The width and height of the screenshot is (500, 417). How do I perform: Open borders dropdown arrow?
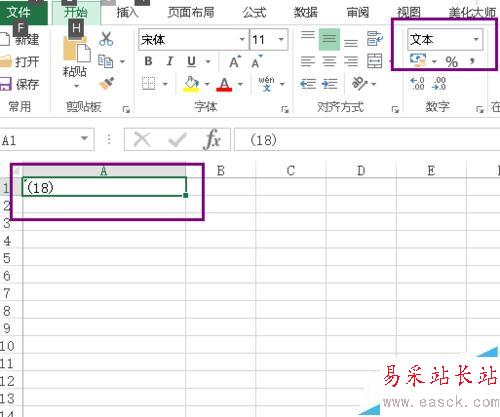(x=165, y=84)
